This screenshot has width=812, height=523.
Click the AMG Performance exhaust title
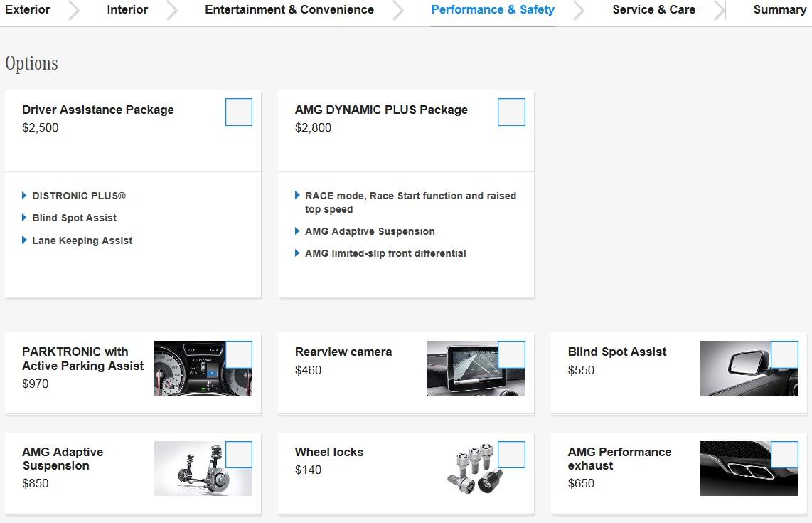click(619, 459)
